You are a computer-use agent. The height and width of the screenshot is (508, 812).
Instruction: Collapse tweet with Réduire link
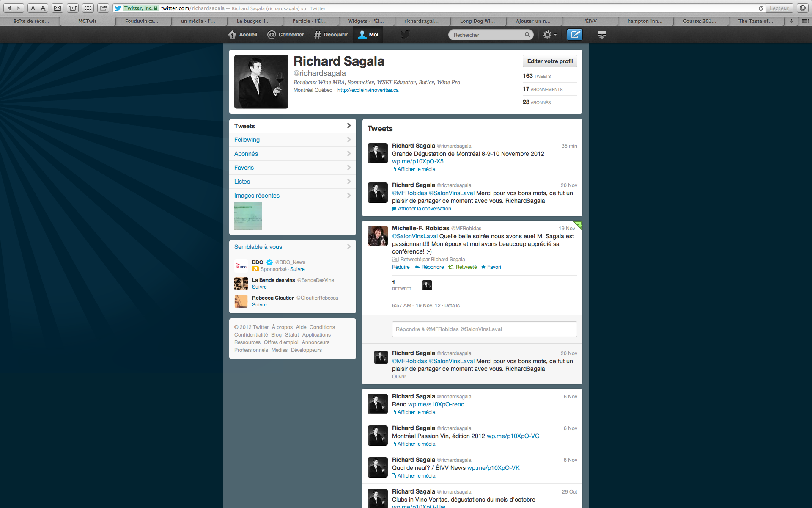(x=401, y=267)
